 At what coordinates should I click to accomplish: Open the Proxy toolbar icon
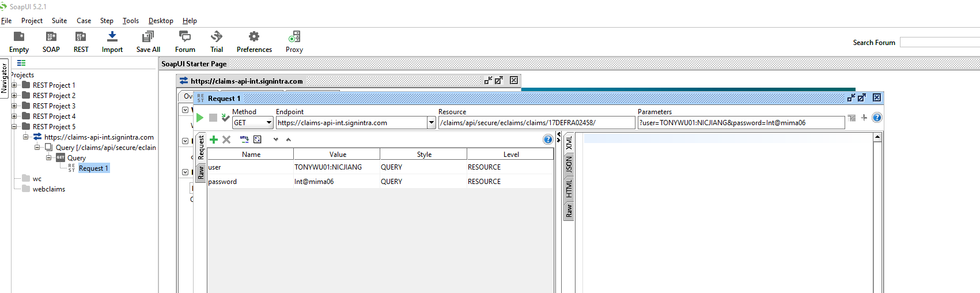(x=294, y=42)
